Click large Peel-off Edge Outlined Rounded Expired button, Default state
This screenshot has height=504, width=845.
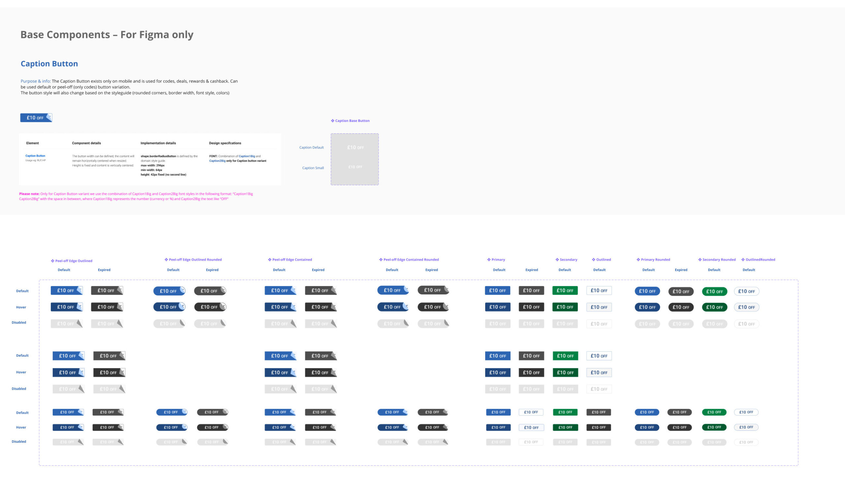[x=210, y=291]
